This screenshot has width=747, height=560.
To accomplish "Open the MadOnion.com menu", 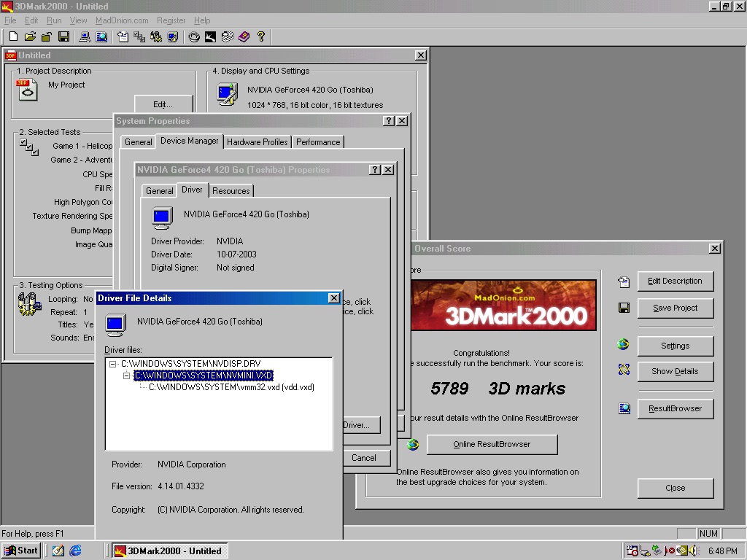I will tap(122, 20).
